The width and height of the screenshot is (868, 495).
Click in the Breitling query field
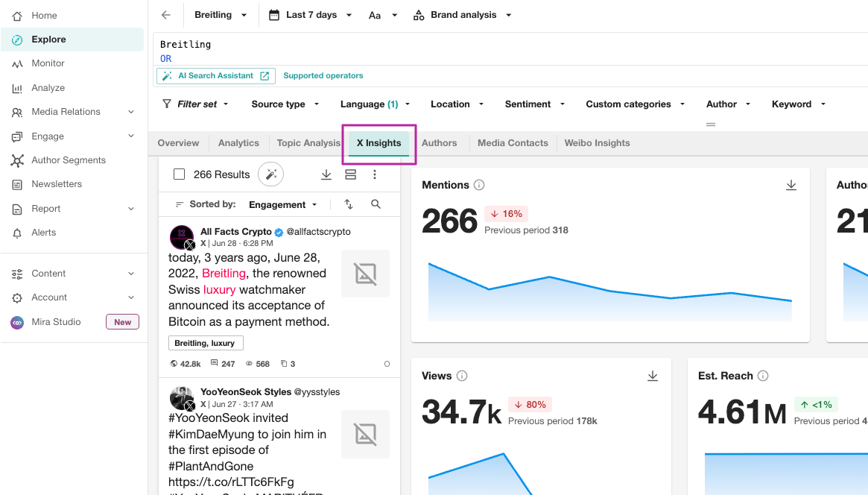pos(510,50)
